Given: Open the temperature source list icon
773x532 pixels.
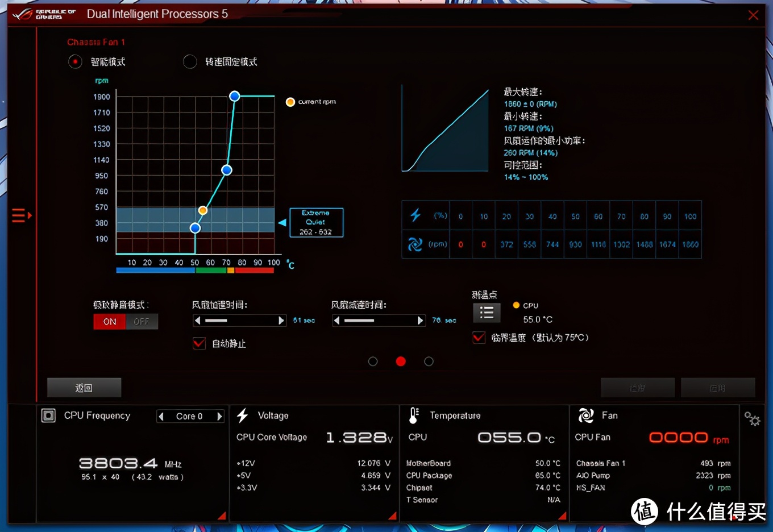Looking at the screenshot, I should tap(487, 313).
